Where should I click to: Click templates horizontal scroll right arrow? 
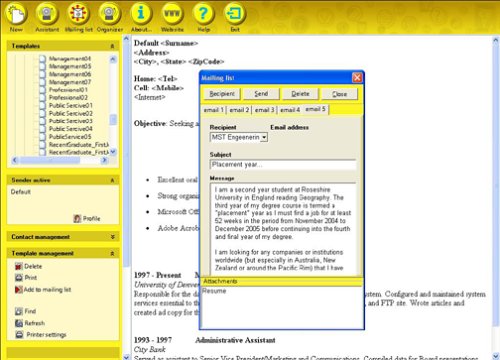point(104,160)
